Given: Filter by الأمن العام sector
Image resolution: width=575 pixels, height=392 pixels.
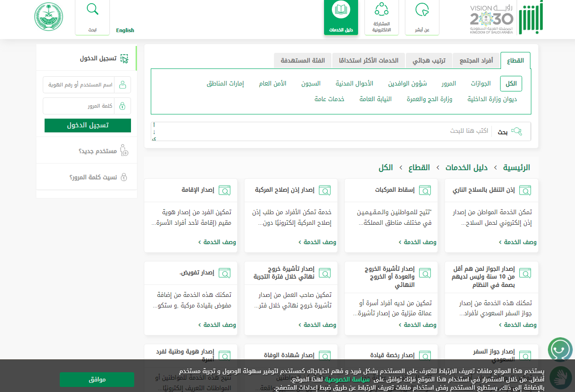Looking at the screenshot, I should 273,84.
